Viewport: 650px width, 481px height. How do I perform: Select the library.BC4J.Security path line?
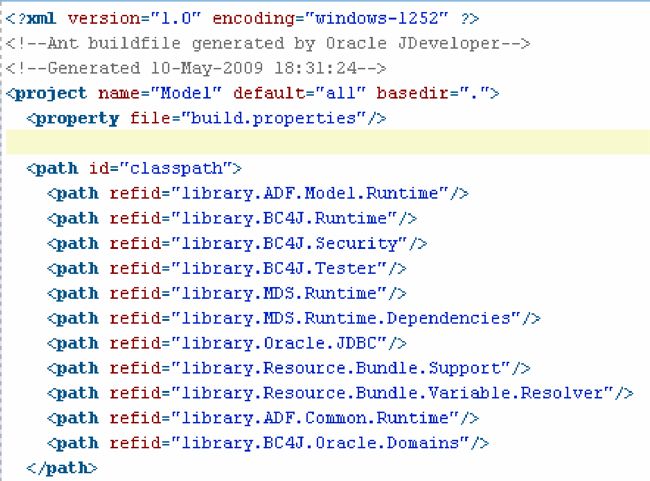point(237,243)
